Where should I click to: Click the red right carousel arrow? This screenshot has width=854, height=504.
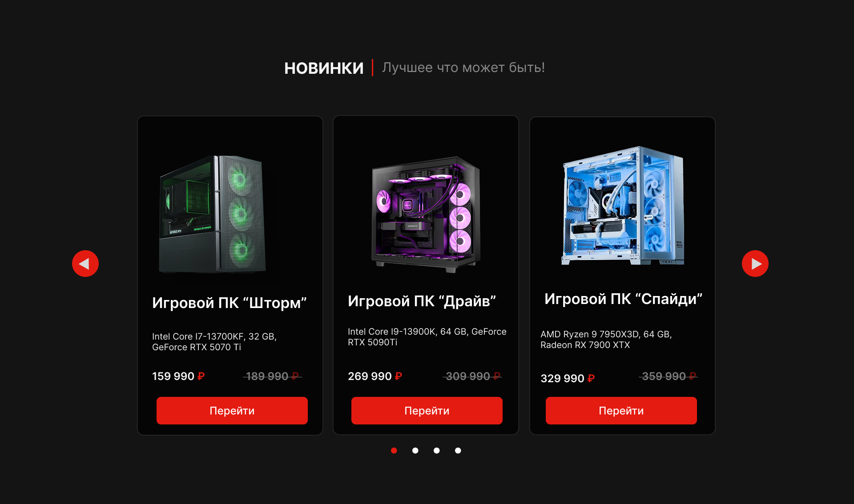(x=755, y=264)
